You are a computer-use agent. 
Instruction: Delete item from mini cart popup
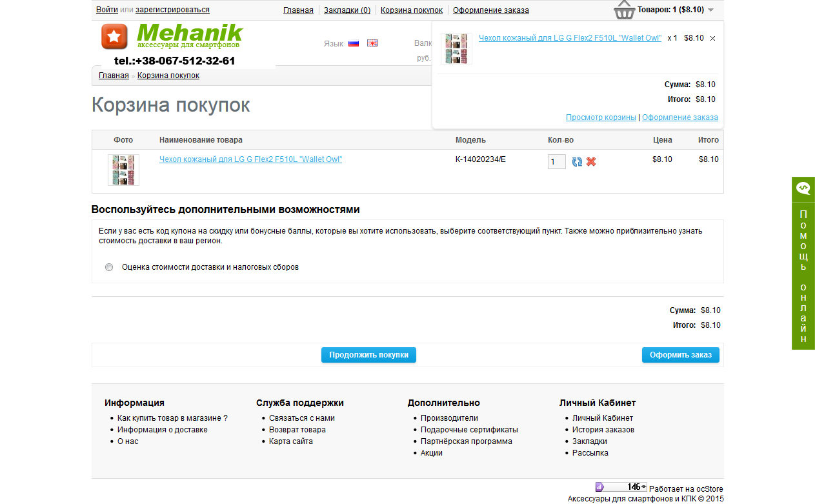pyautogui.click(x=712, y=39)
